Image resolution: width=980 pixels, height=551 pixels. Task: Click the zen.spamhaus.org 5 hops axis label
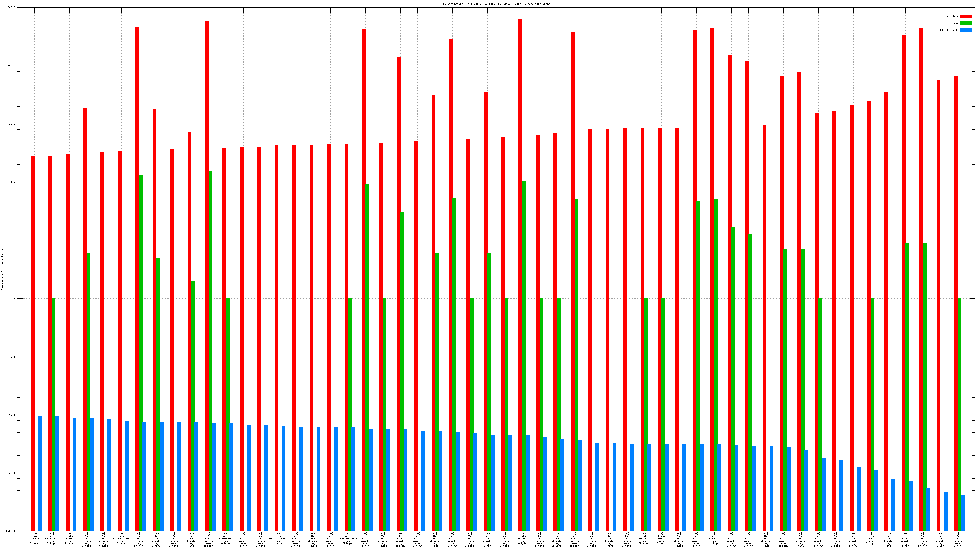tap(34, 538)
